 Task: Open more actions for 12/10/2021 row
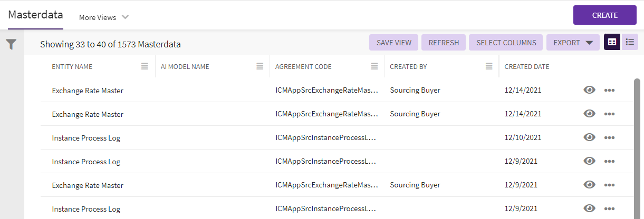609,138
